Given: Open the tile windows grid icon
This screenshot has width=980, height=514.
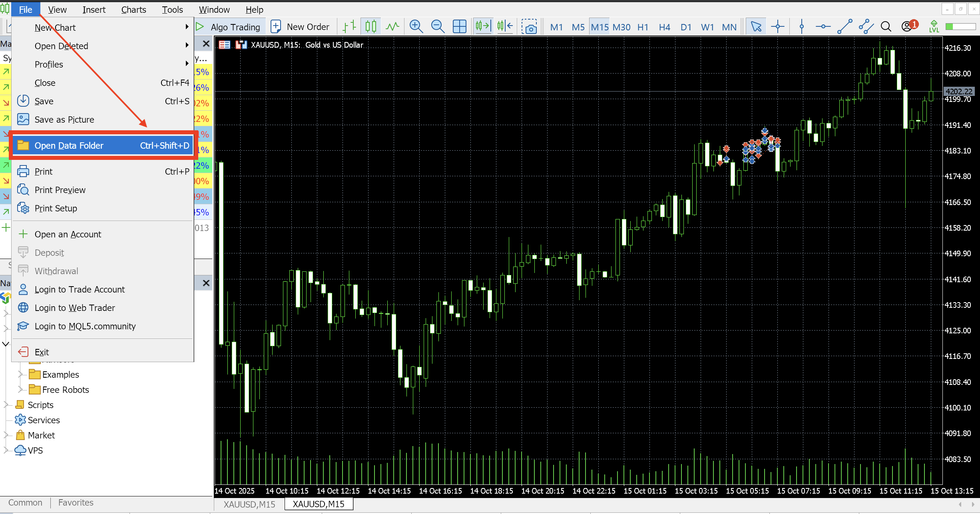Looking at the screenshot, I should click(459, 27).
